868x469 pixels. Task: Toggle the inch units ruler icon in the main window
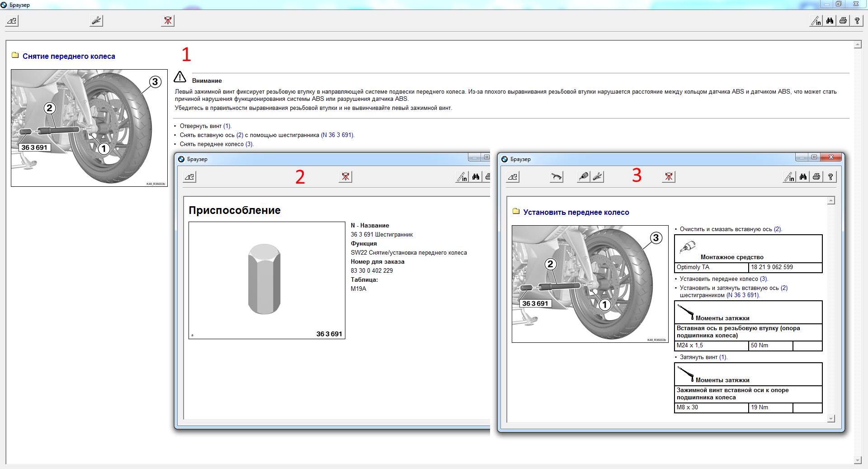(x=816, y=21)
